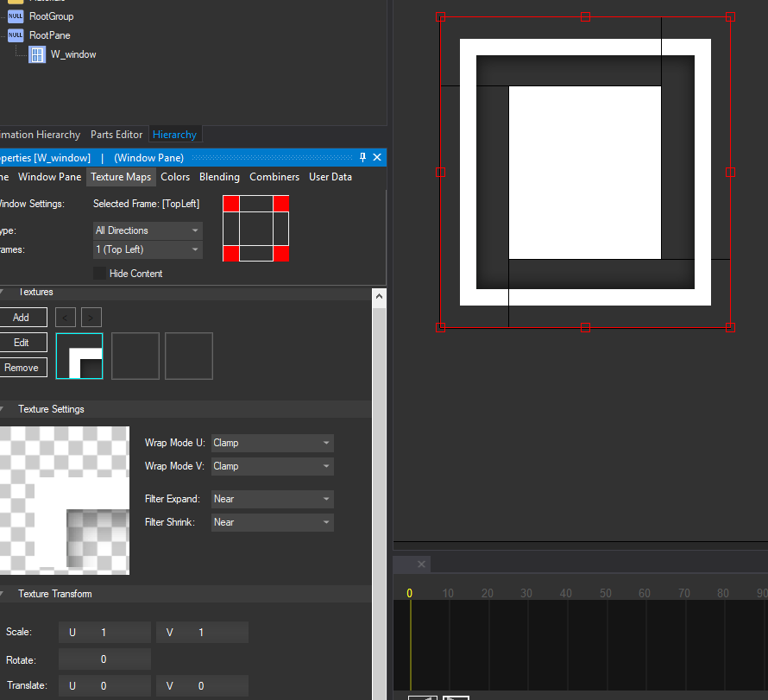Go to next texture with right arrow
This screenshot has height=700, width=768.
click(91, 317)
